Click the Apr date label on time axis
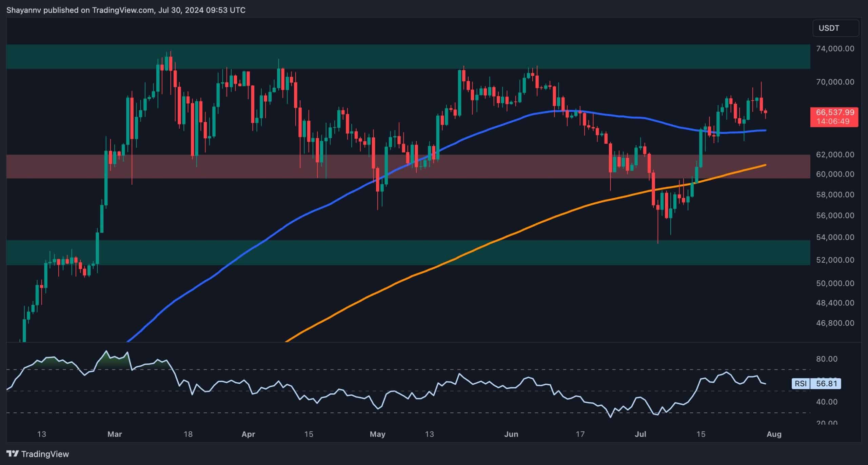 coord(249,434)
